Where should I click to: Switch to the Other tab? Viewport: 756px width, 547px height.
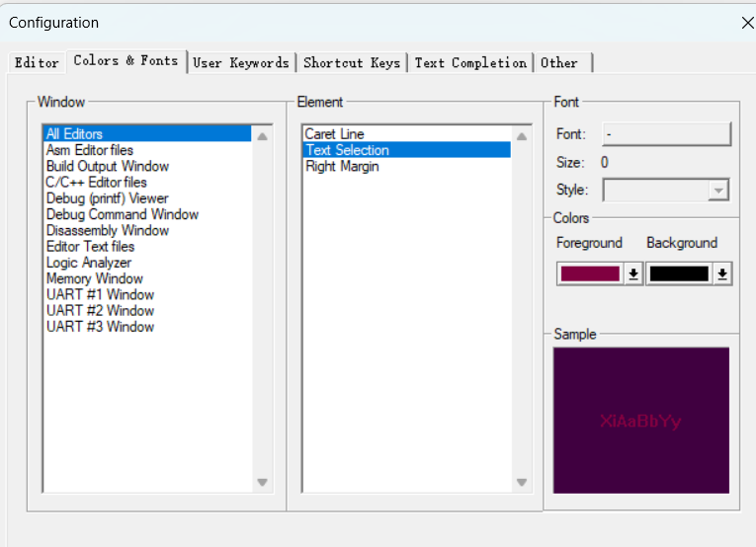coord(559,63)
